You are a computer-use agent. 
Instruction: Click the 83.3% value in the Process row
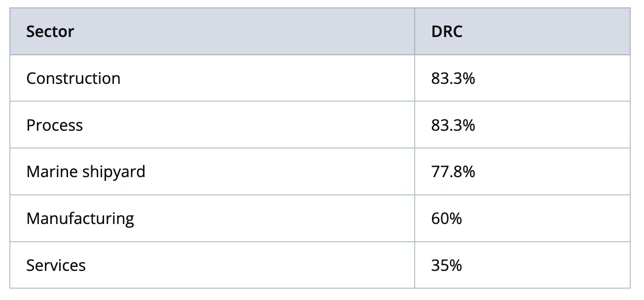pos(453,125)
